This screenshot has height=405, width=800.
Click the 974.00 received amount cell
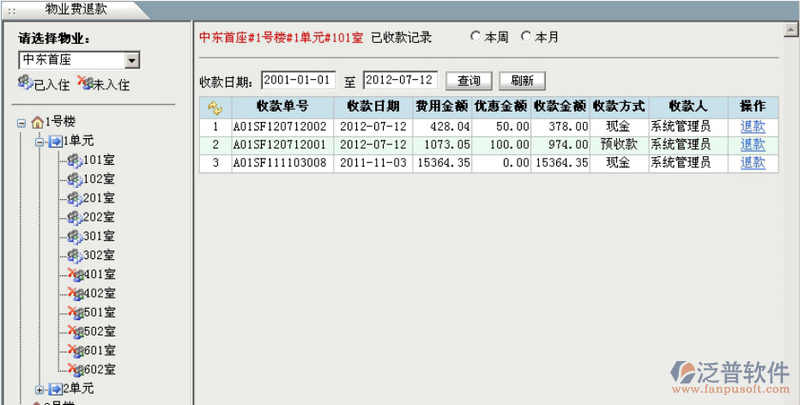(x=560, y=145)
